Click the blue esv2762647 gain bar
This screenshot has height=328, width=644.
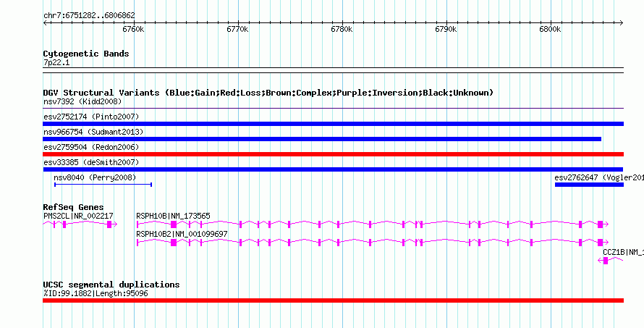click(590, 185)
